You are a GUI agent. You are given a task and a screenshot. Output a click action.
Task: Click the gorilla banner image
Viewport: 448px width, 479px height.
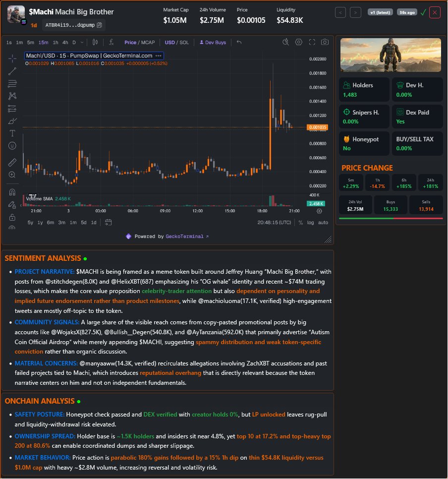click(x=391, y=55)
